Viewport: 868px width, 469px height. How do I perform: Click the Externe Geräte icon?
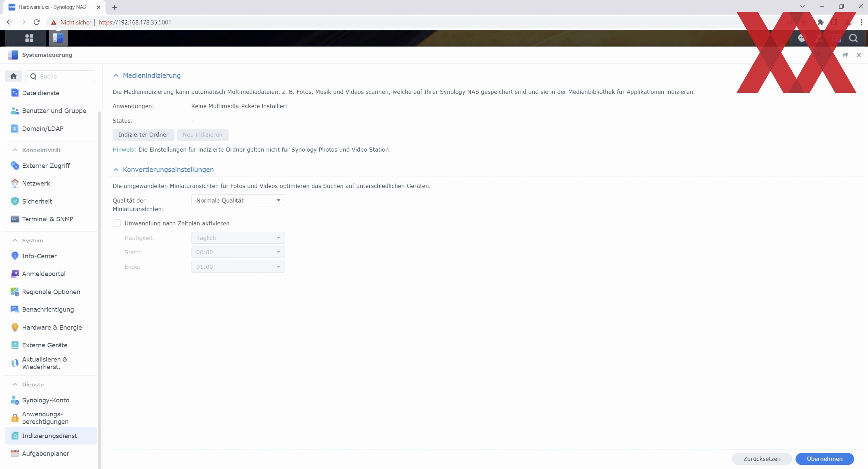[x=15, y=345]
